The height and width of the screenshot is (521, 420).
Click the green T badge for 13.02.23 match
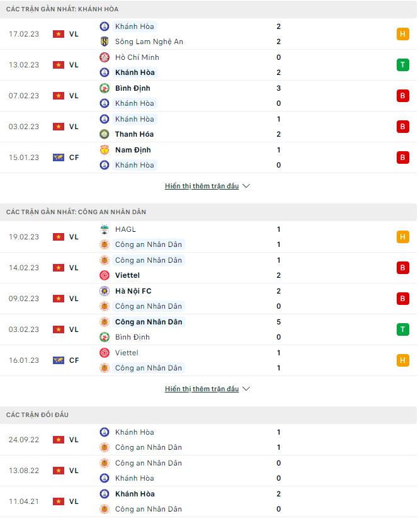point(403,65)
